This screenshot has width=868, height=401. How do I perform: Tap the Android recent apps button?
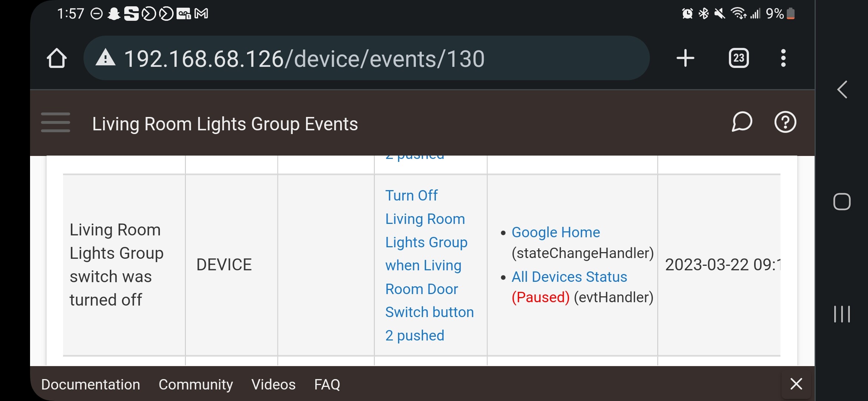tap(842, 314)
